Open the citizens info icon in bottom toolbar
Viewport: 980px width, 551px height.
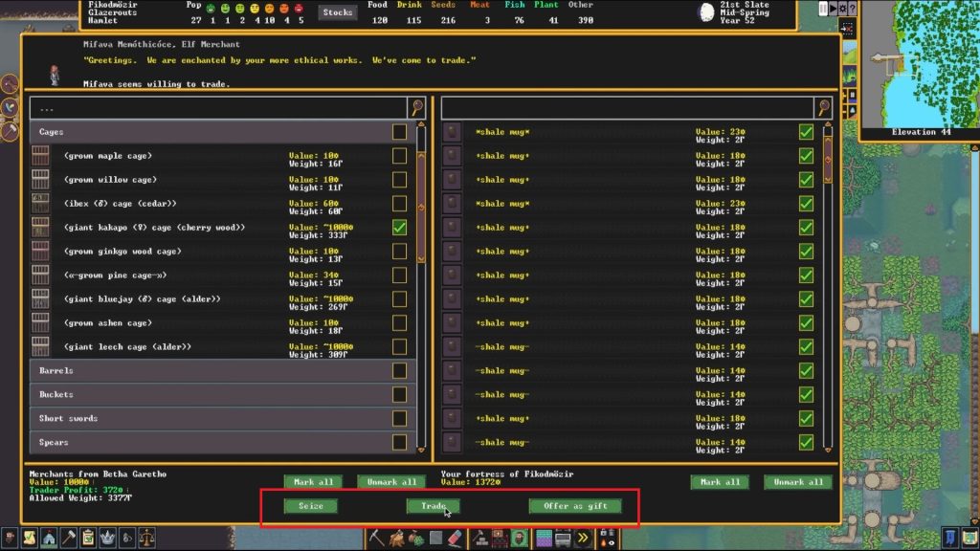point(10,538)
